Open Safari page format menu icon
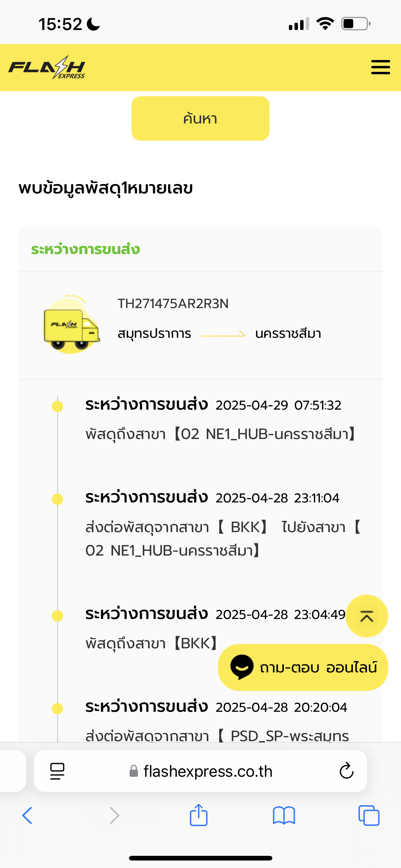The width and height of the screenshot is (401, 868). tap(57, 771)
